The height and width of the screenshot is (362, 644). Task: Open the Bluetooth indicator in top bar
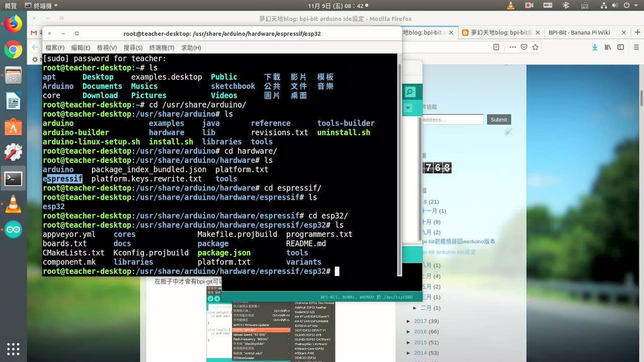(566, 6)
